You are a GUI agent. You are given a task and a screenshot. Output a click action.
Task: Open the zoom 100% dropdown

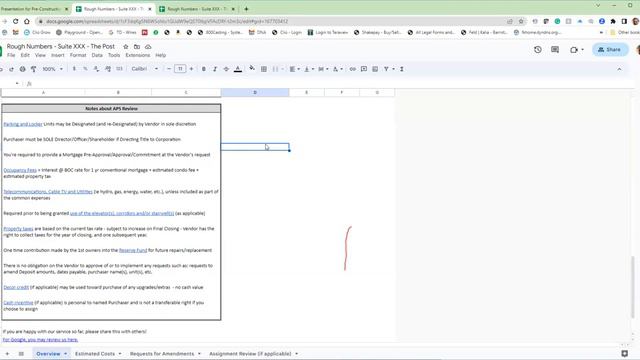52,69
